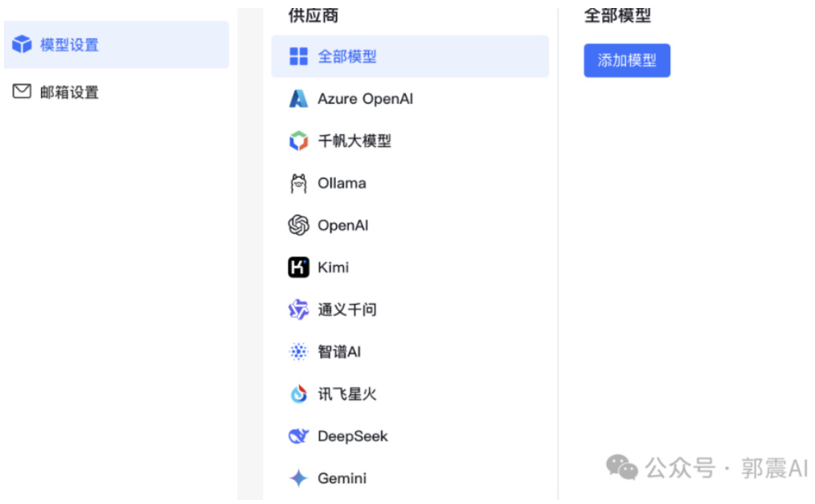
Task: Click the 讯飞星火 flame logo
Action: 298,393
